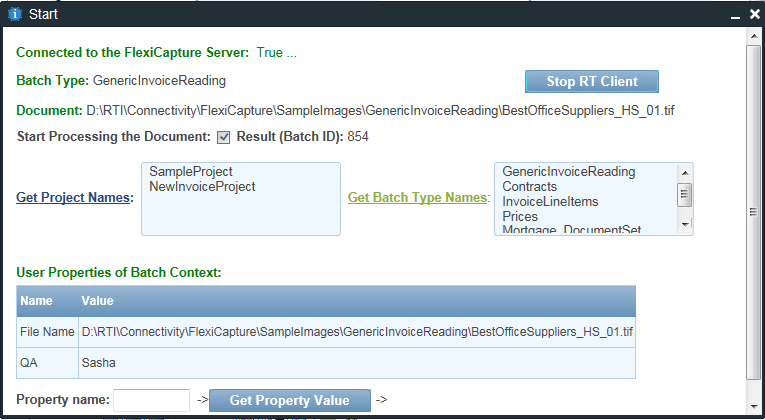This screenshot has width=765, height=420.
Task: Select InvoiceLineItems batch type
Action: click(x=550, y=202)
